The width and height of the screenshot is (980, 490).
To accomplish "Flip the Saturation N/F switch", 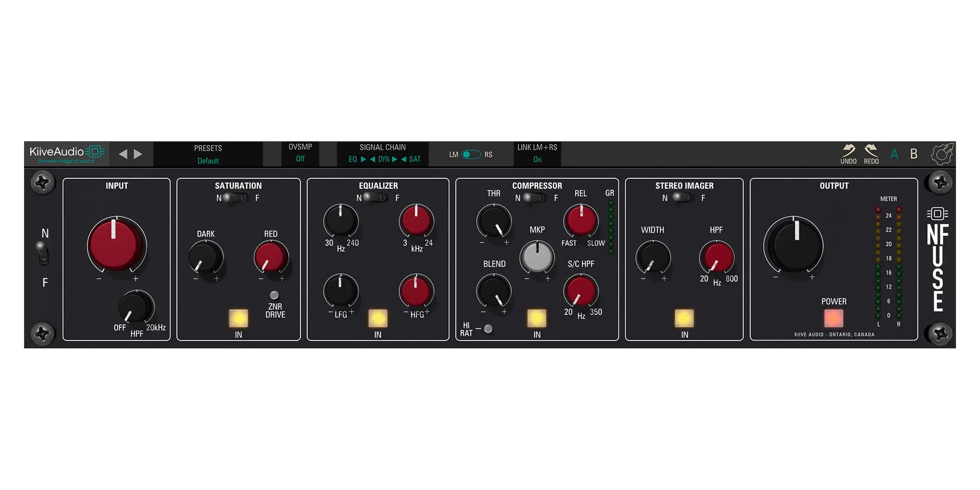I will coord(235,198).
